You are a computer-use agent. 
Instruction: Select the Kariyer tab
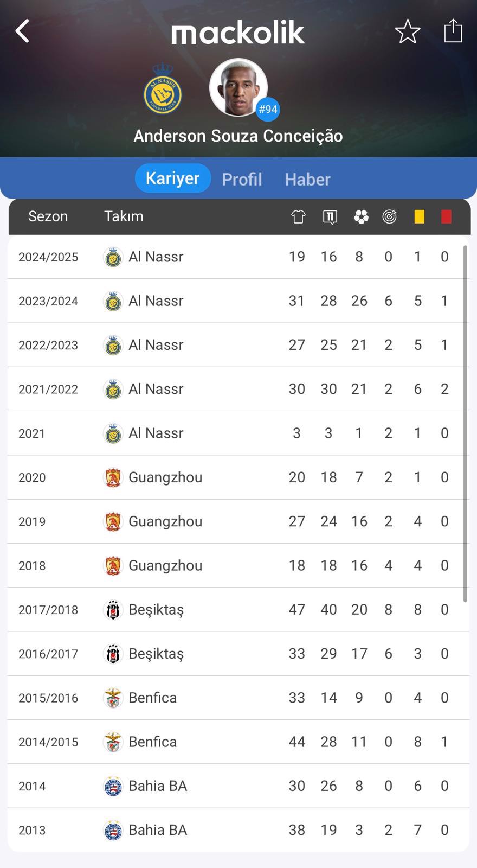click(172, 178)
